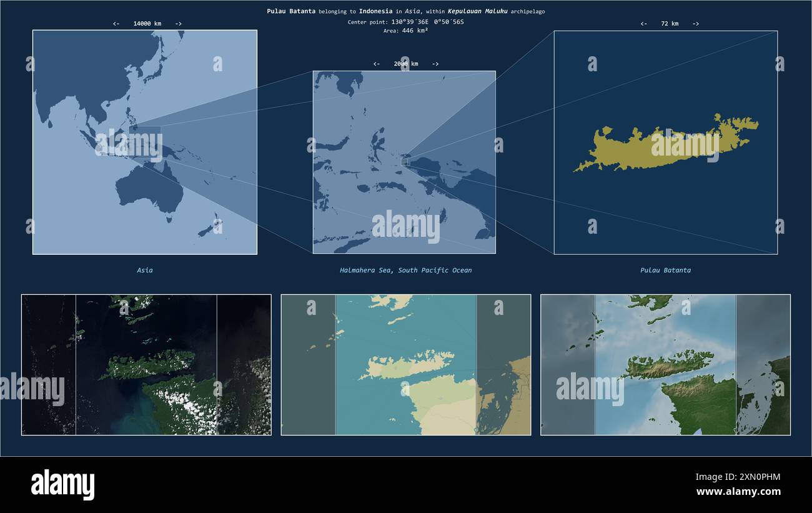Click the 'Pulau Batanta belonging to Indonesia' title
812x513 pixels.
330,11
